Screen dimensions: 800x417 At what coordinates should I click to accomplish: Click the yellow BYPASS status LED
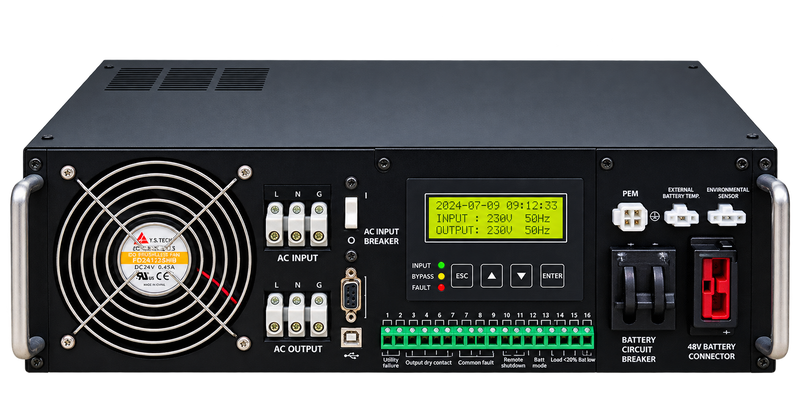[x=441, y=277]
